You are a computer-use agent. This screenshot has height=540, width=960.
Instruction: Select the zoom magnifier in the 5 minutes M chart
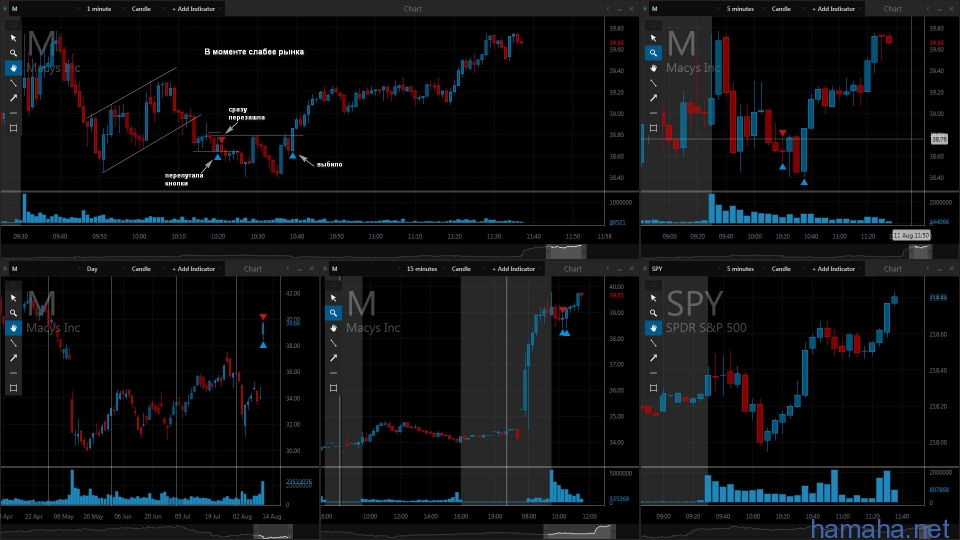(653, 53)
